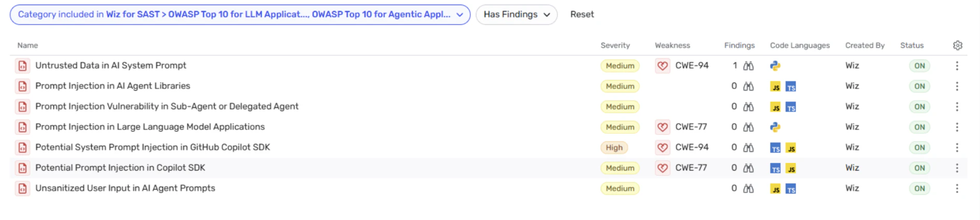Sort by the Severity column header
The width and height of the screenshot is (980, 220).
615,46
